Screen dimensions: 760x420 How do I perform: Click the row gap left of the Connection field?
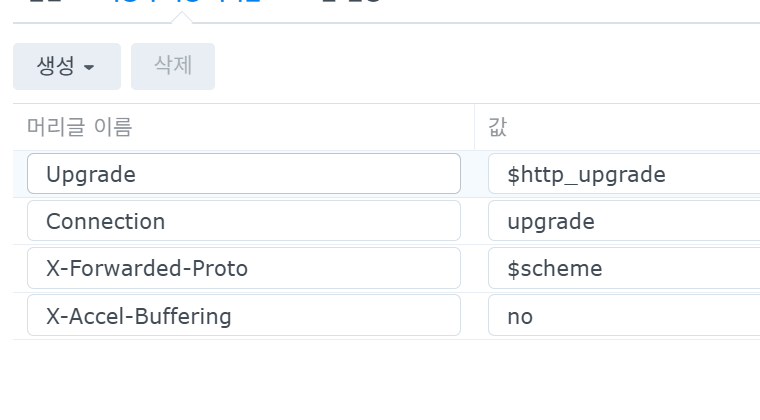click(x=19, y=221)
